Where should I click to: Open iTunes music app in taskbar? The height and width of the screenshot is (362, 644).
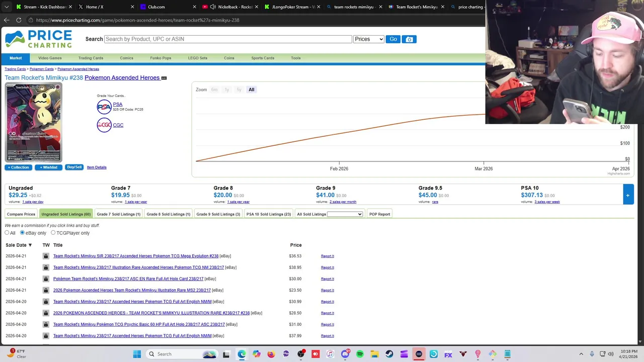click(x=330, y=354)
